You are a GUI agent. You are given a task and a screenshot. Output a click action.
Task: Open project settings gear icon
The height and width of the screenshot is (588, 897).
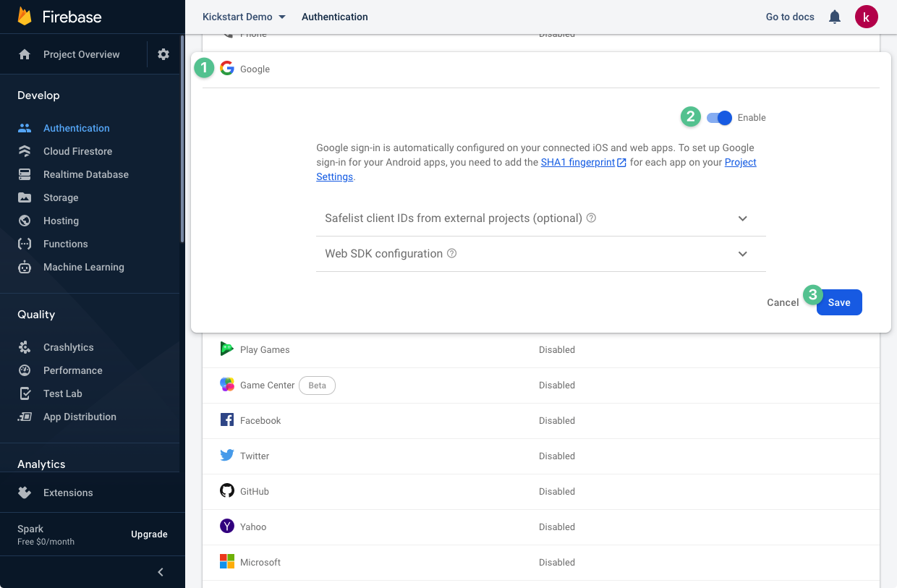[x=163, y=54]
